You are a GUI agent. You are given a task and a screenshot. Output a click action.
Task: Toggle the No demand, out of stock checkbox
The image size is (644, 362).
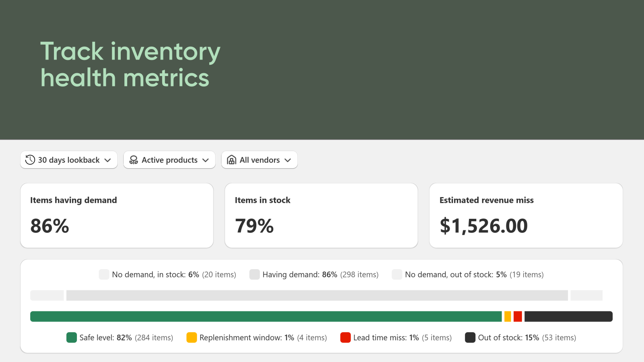397,274
